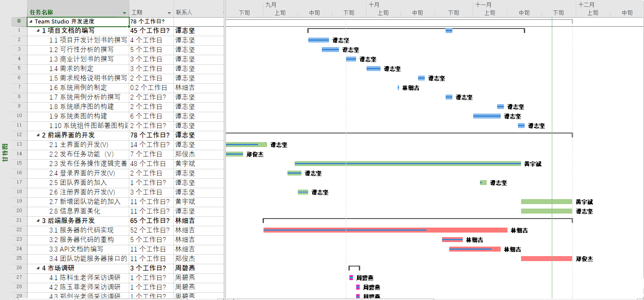Click the Gantt bar for task 2.3
The height and width of the screenshot is (300, 644).
click(408, 164)
